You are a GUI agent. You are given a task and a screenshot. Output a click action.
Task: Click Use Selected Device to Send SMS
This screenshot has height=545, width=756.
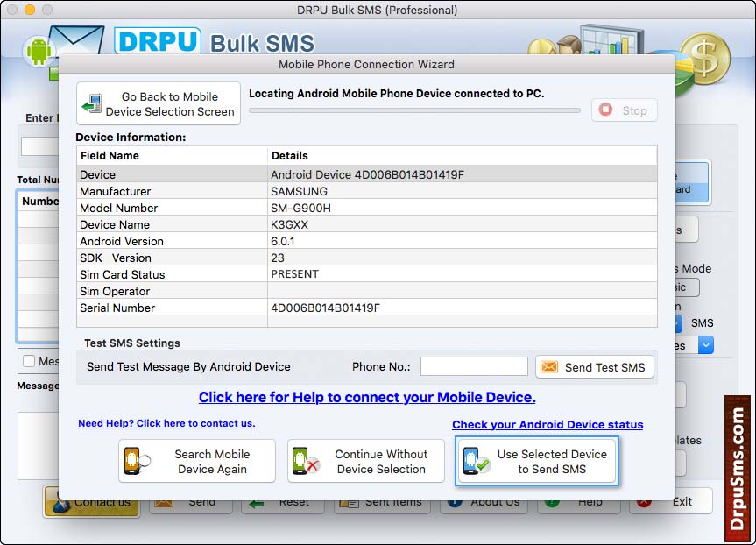click(537, 461)
